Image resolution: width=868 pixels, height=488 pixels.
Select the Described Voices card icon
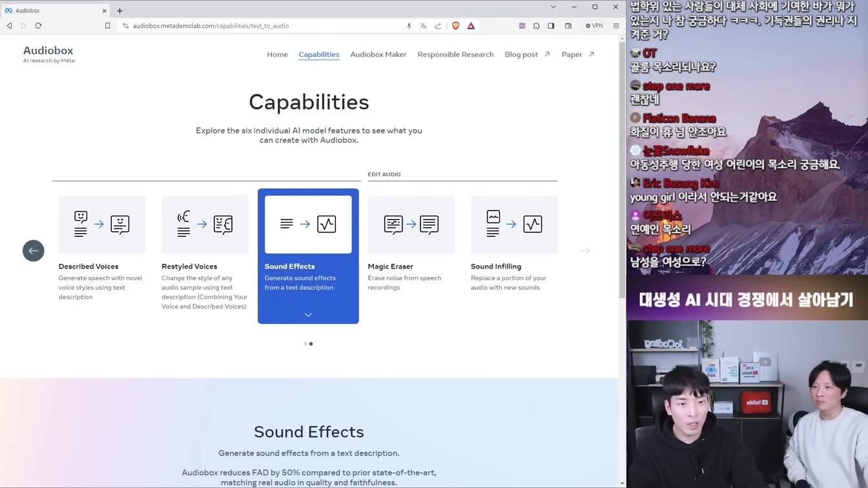102,224
